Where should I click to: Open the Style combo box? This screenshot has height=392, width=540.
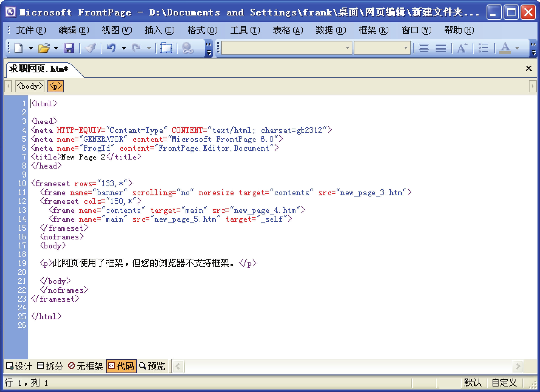[286, 48]
